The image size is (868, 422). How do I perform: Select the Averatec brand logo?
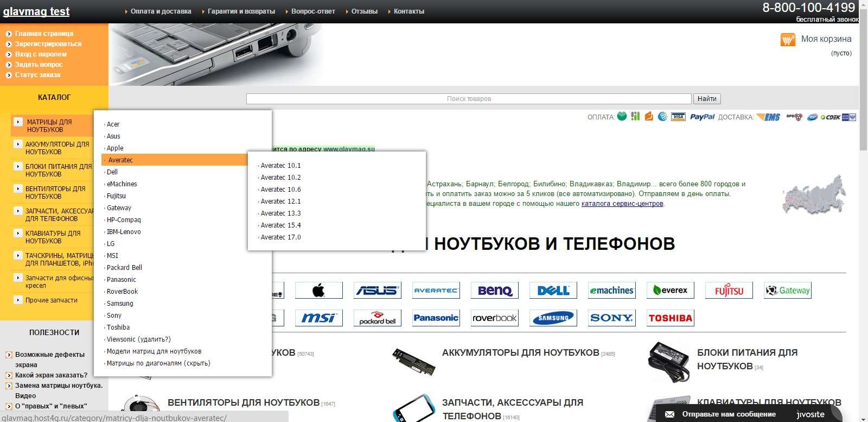(436, 291)
